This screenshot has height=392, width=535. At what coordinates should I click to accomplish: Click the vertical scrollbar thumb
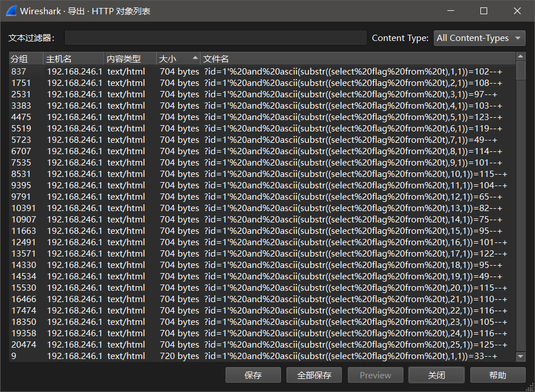coord(520,71)
